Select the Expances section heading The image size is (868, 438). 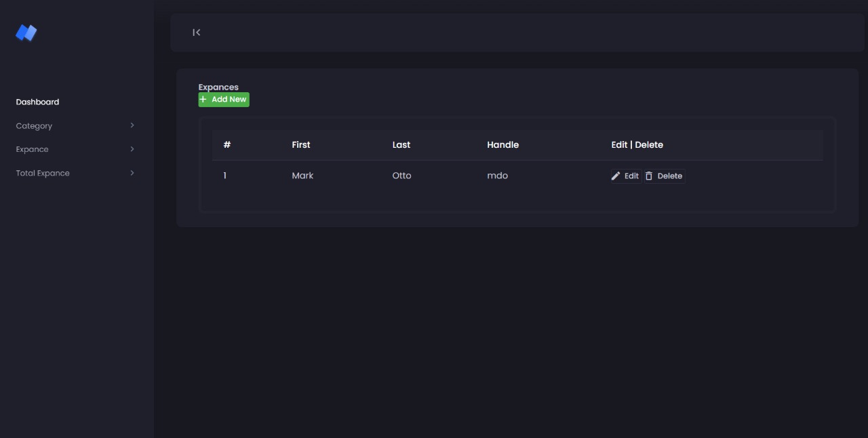pos(218,87)
